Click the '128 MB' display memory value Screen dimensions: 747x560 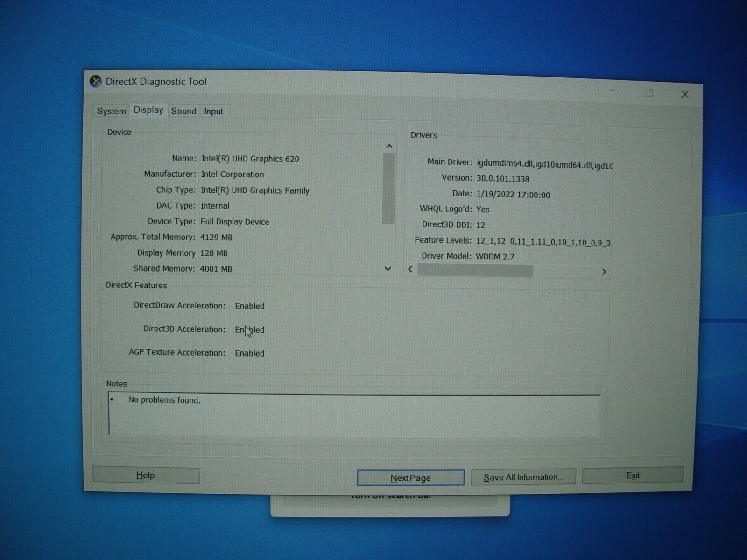click(213, 253)
